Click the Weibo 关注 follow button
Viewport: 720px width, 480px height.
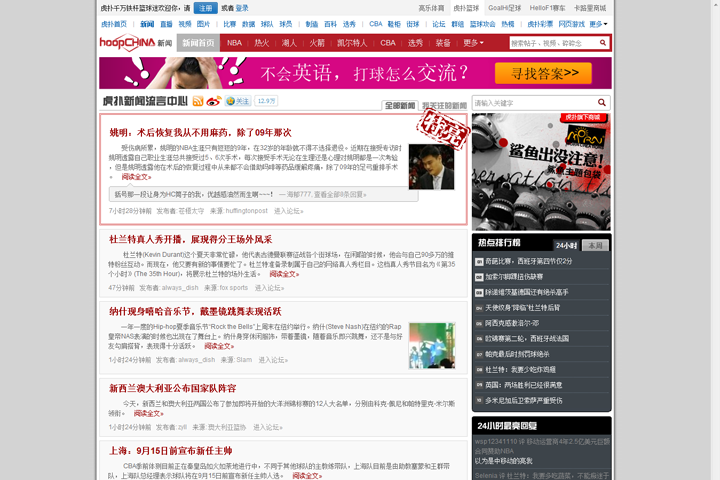point(238,101)
